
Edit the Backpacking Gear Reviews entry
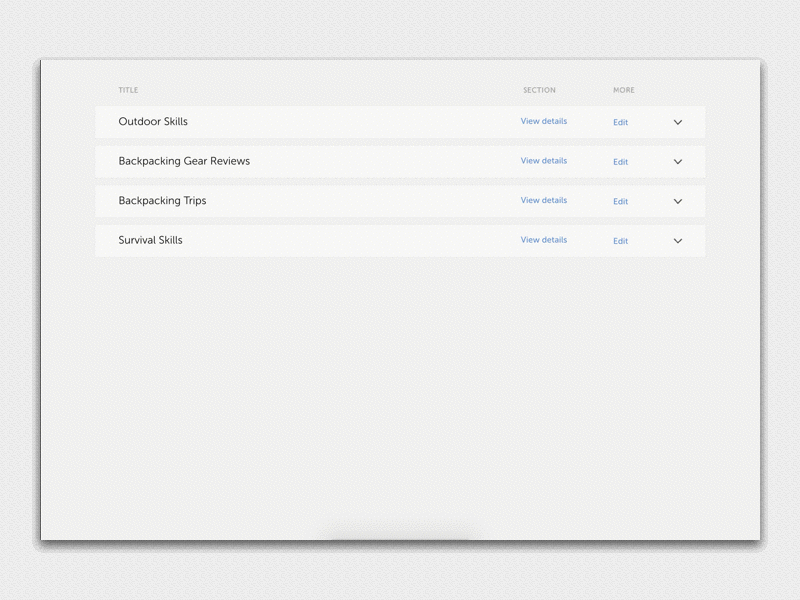(x=620, y=162)
